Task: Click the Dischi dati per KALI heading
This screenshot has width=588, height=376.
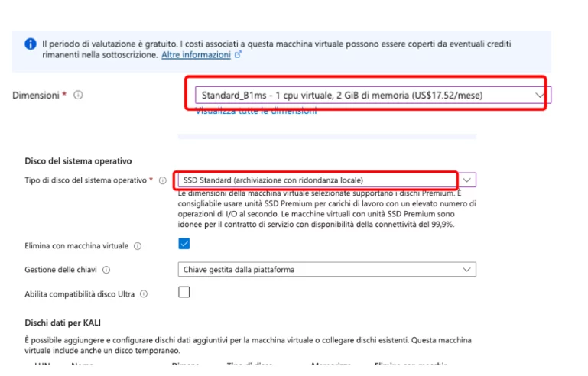Action: 63,323
